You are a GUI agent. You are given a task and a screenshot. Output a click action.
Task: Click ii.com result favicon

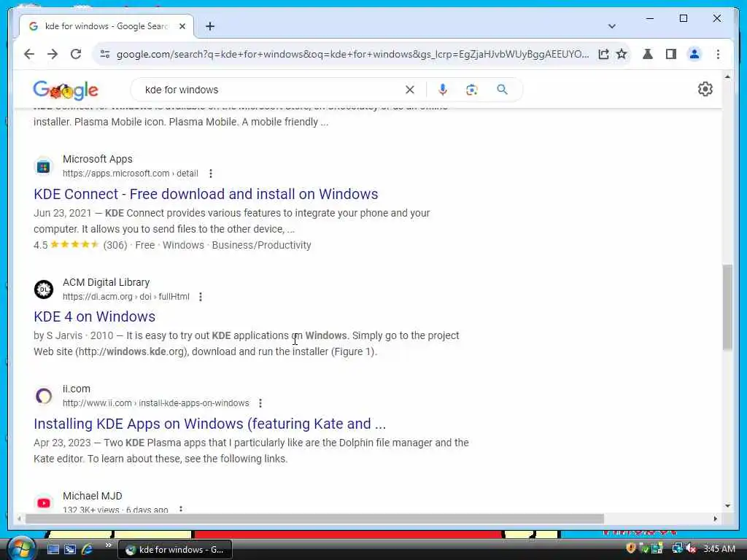point(43,396)
